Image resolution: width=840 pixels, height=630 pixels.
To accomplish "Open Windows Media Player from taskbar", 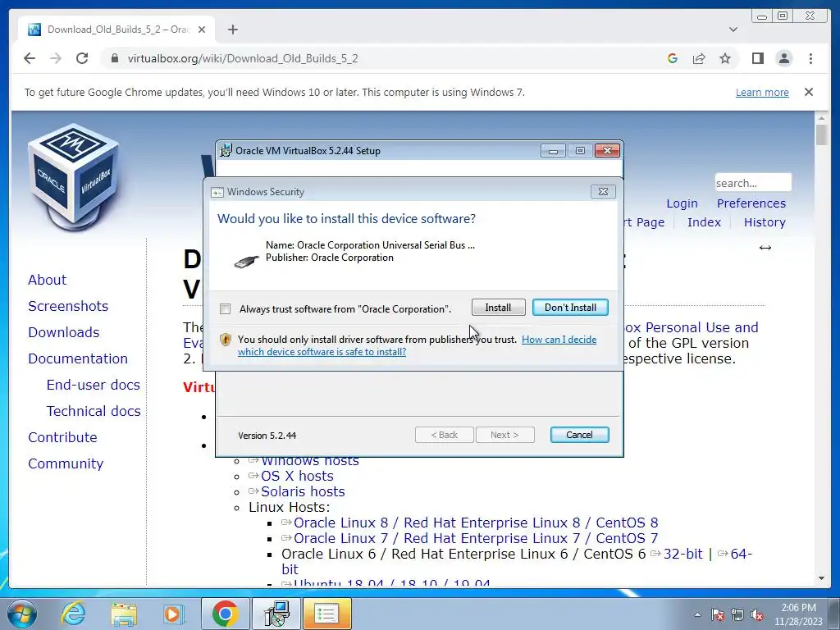I will coord(173,614).
